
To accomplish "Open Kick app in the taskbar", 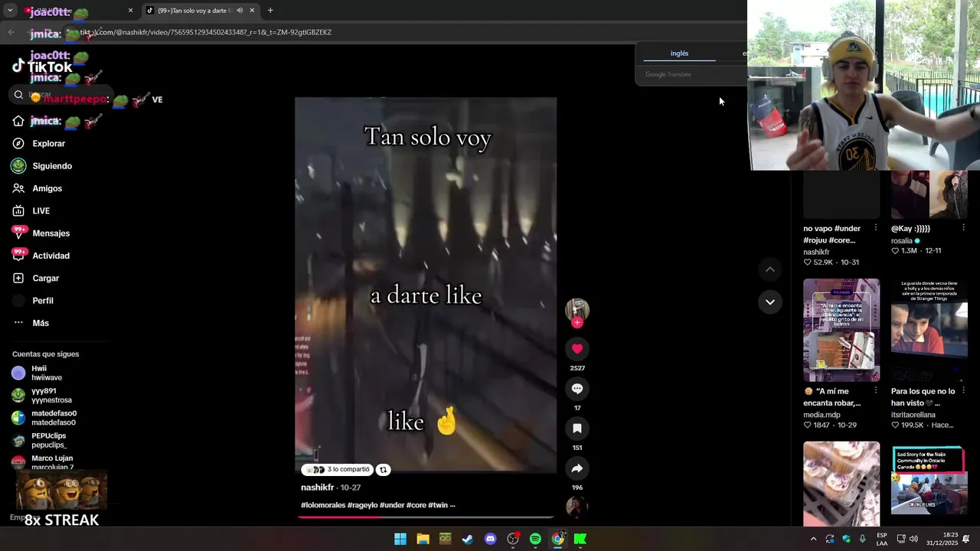I will pos(580,540).
